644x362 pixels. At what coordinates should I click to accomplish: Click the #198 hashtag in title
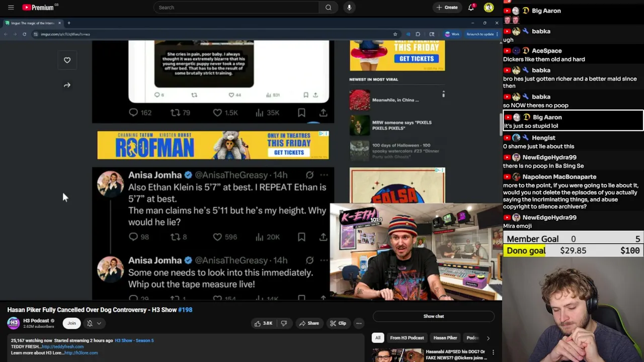(x=185, y=310)
